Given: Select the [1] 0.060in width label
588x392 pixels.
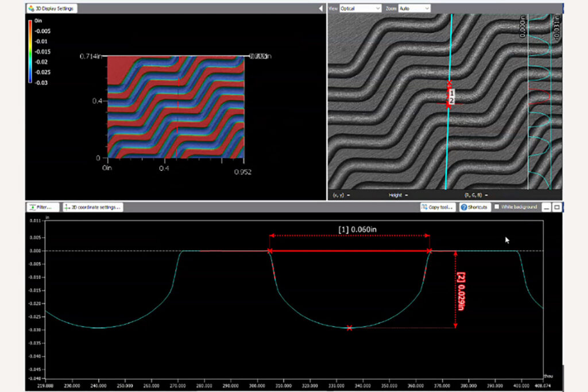Looking at the screenshot, I should pyautogui.click(x=357, y=230).
